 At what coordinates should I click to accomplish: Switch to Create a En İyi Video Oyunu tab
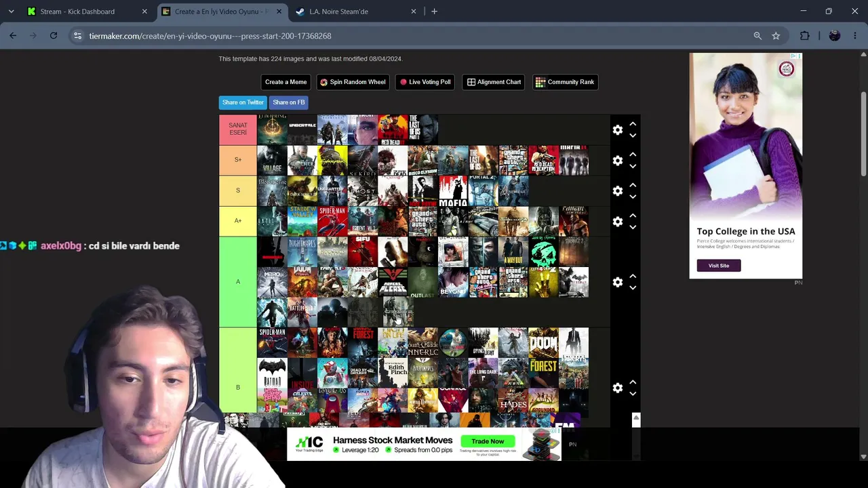[x=222, y=12]
